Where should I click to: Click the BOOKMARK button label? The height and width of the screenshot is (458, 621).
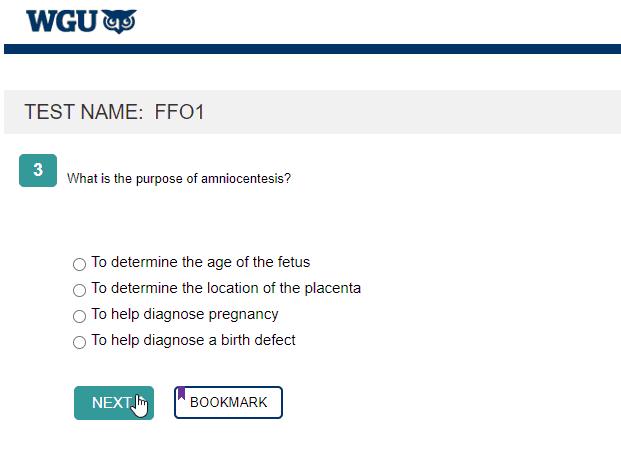(x=229, y=402)
